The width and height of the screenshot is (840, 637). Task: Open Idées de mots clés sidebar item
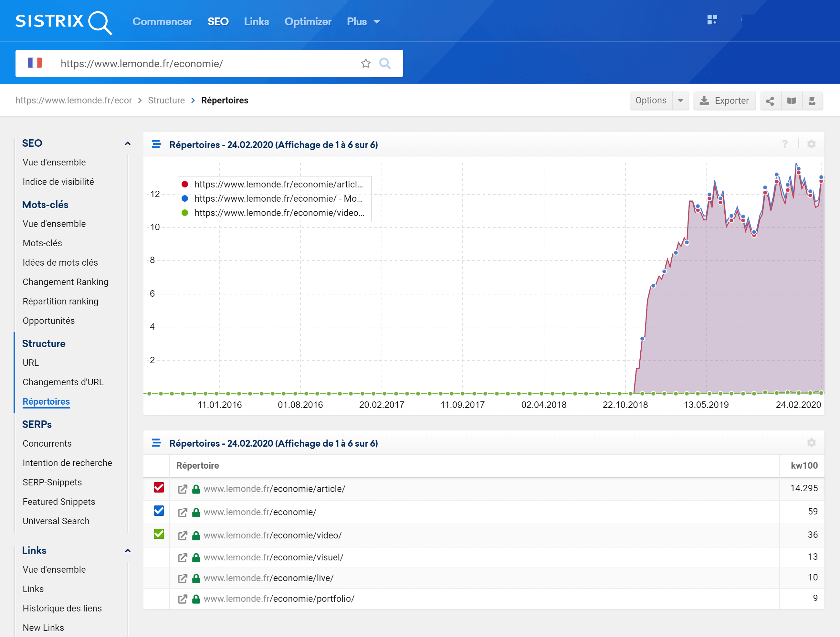60,262
